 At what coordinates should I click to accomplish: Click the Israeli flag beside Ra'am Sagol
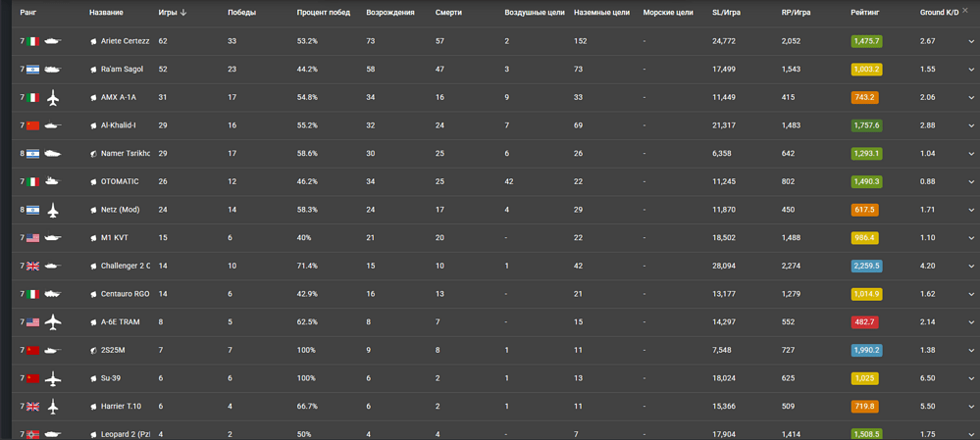(33, 71)
